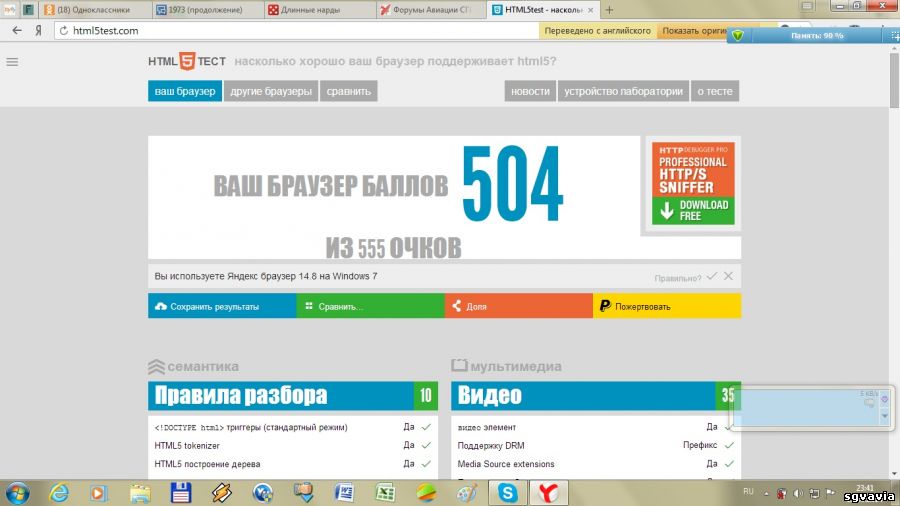Open Windows Media Player from the taskbar
Screen dimensions: 900x506
click(98, 493)
